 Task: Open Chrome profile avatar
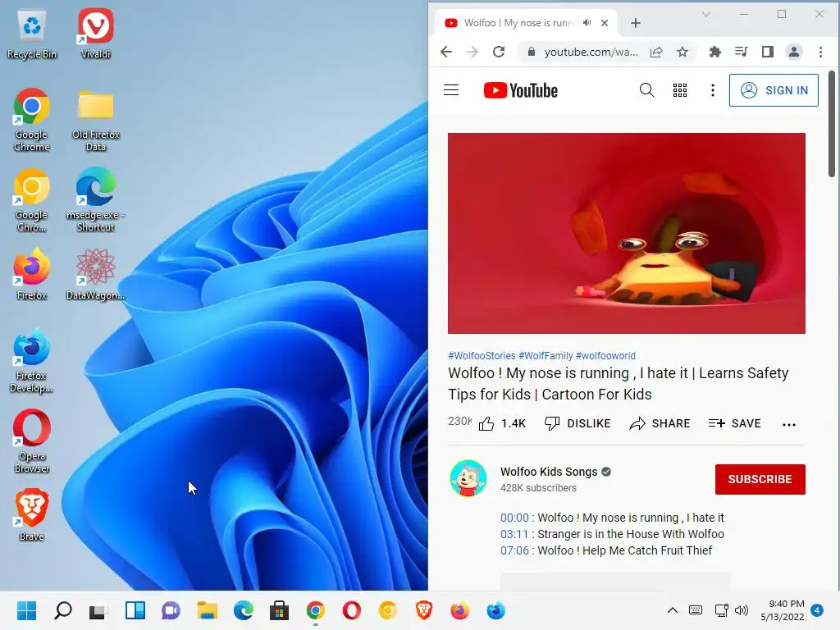(793, 52)
